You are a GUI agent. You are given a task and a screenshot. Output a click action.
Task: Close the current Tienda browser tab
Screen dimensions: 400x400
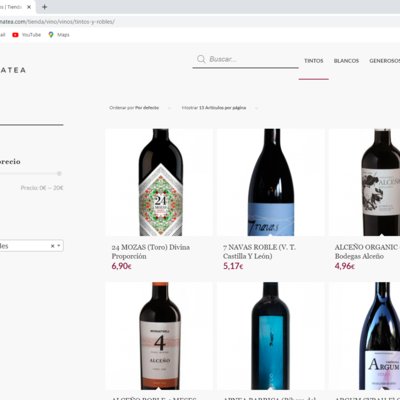(x=29, y=7)
